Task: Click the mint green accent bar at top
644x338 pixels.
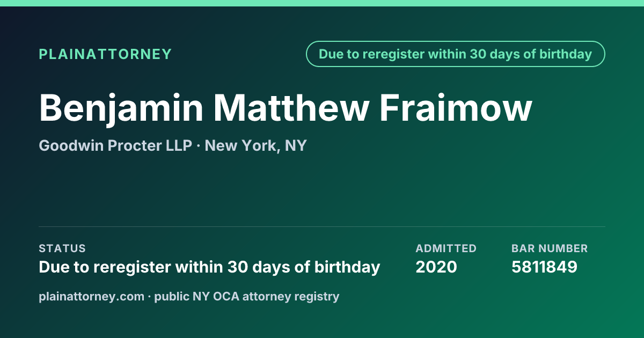Action: click(322, 3)
